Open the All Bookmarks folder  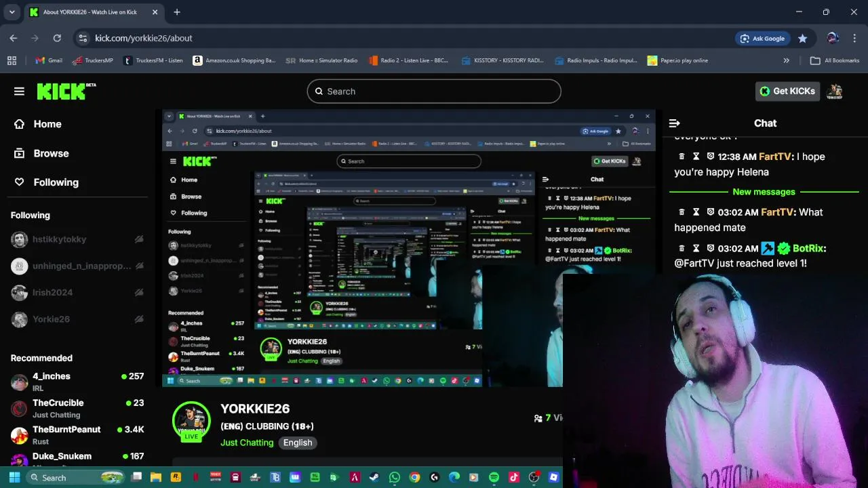coord(835,60)
